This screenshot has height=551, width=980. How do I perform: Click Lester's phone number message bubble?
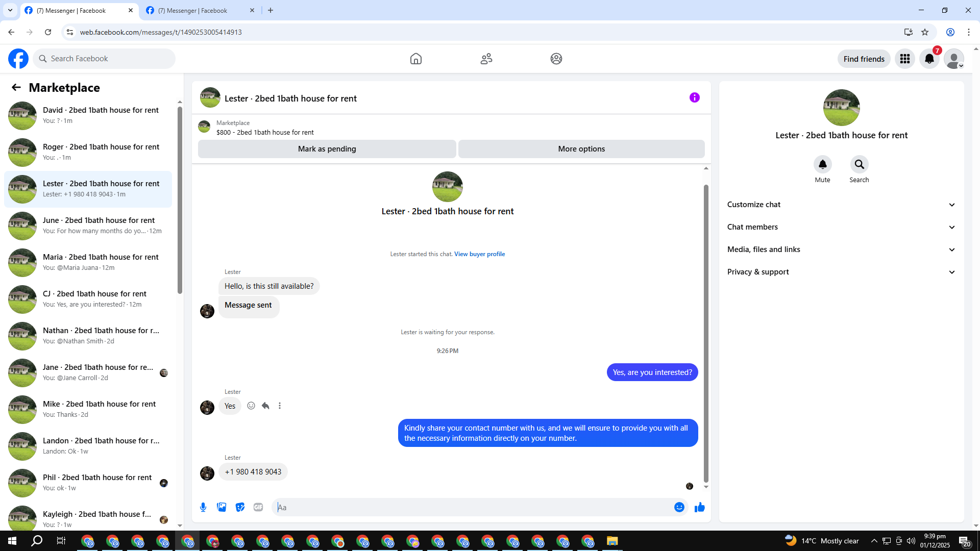pyautogui.click(x=253, y=472)
